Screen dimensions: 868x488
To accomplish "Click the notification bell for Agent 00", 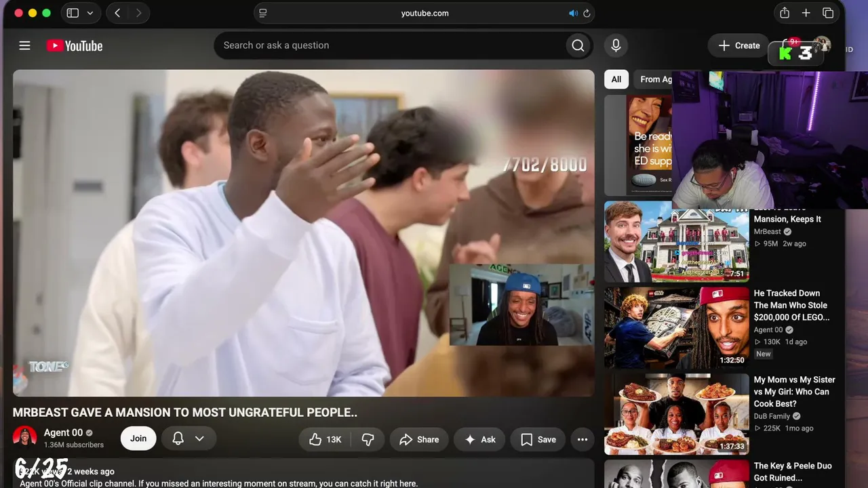I will (x=178, y=439).
